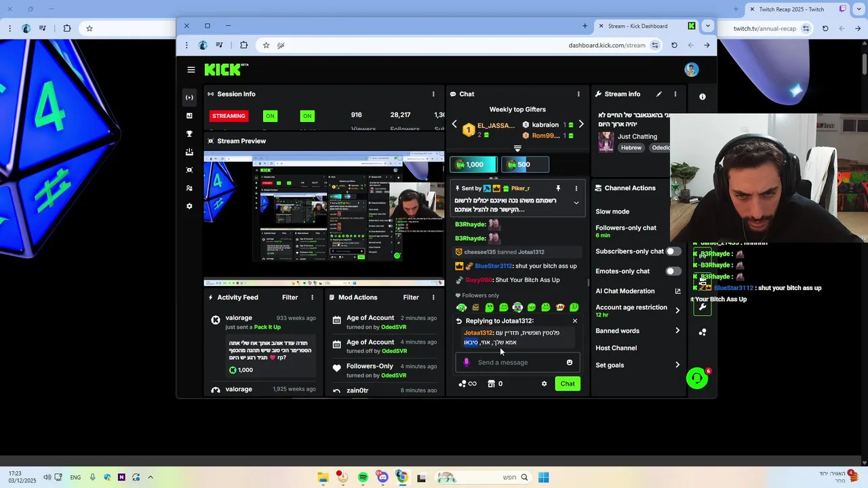The image size is (868, 488).
Task: Click the first green ON indicator in Session Info
Action: pyautogui.click(x=270, y=116)
